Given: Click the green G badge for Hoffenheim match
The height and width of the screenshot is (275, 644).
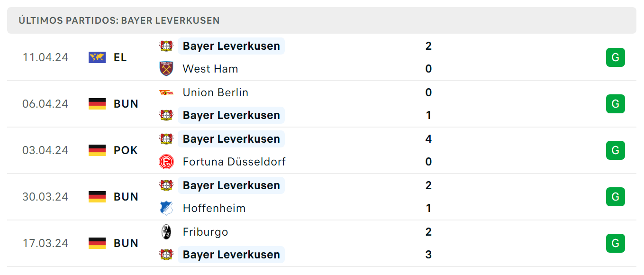Looking at the screenshot, I should tap(616, 197).
